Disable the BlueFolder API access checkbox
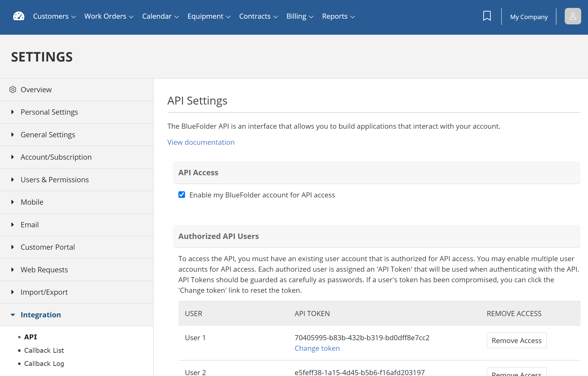 182,195
